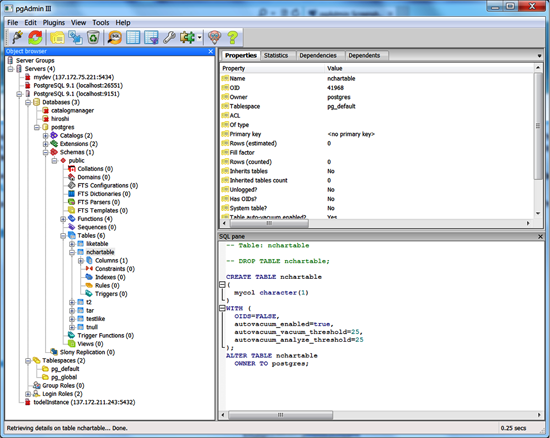This screenshot has height=438, width=550.
Task: Expand the Catalogs (2) node
Action: click(46, 136)
